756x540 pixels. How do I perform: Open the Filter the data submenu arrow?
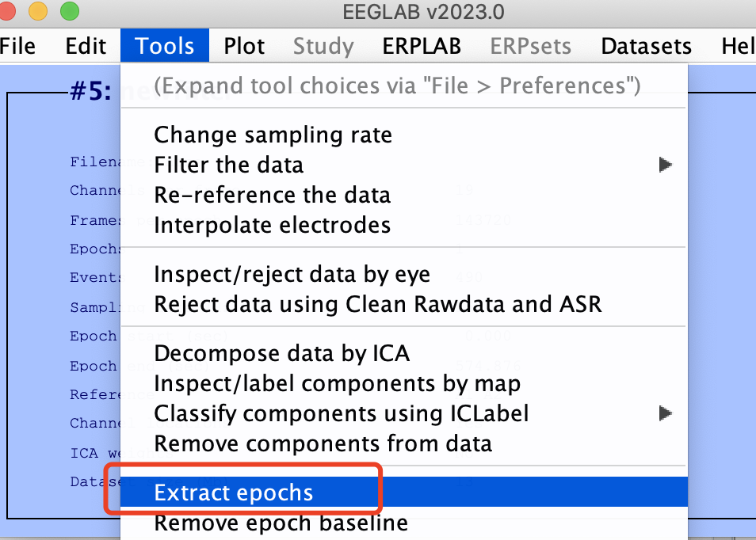(x=665, y=165)
